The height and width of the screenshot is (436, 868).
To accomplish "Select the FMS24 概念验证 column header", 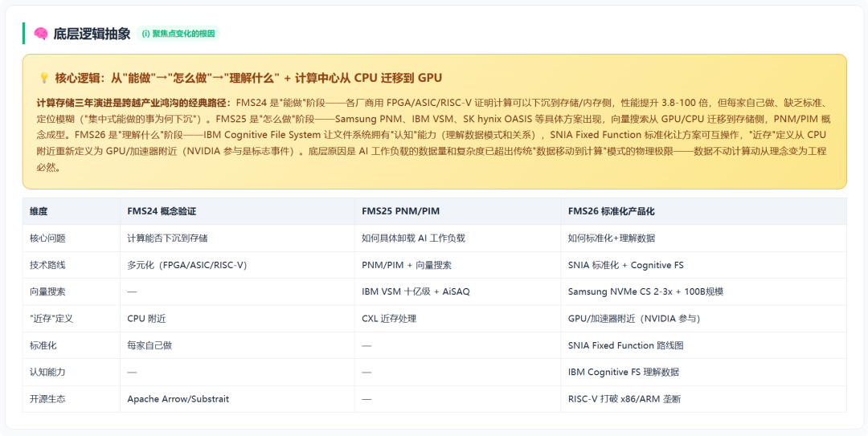I will click(237, 211).
